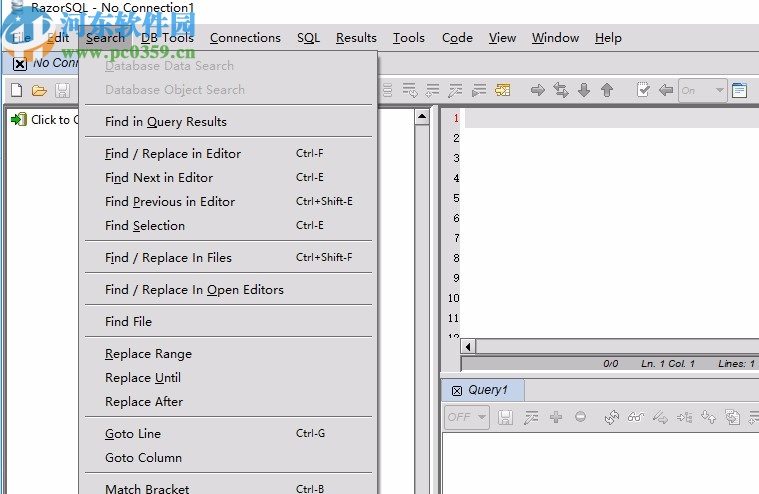The width and height of the screenshot is (759, 494).
Task: Choose Find File menu entry
Action: tap(228, 321)
